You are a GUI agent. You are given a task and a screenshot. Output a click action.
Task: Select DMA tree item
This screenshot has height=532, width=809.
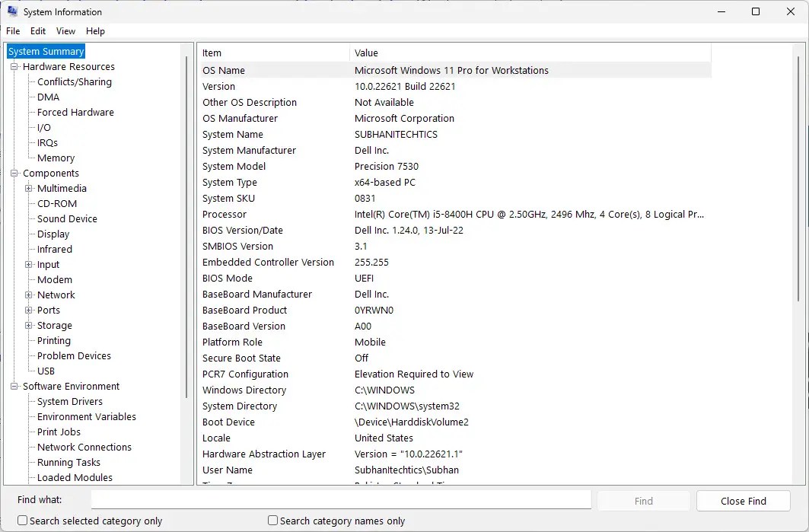pos(48,97)
